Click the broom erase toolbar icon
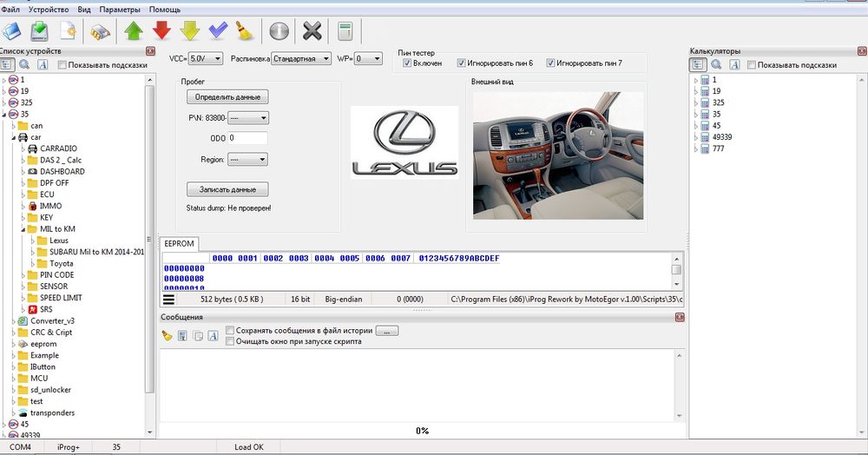Viewport: 868px width, 455px height. point(244,30)
